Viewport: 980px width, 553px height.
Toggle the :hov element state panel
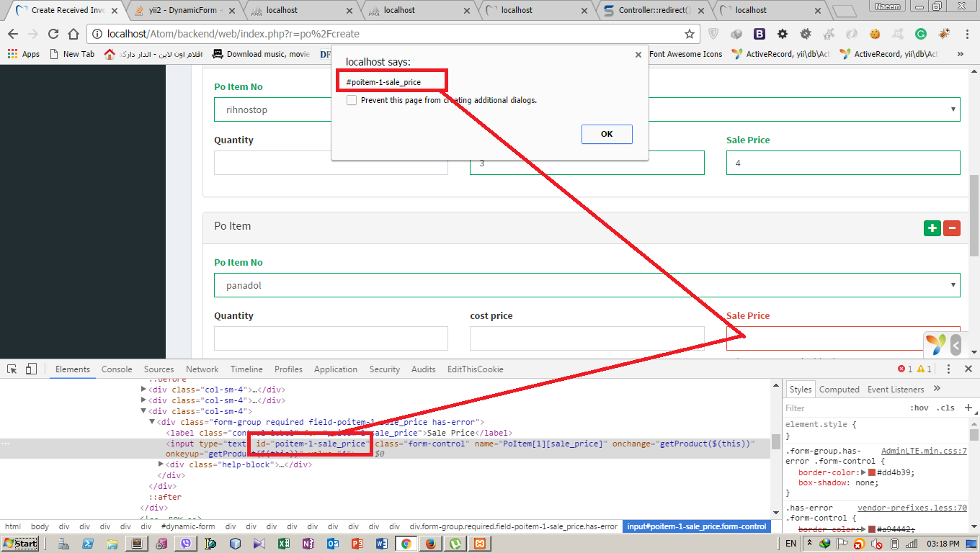point(919,408)
